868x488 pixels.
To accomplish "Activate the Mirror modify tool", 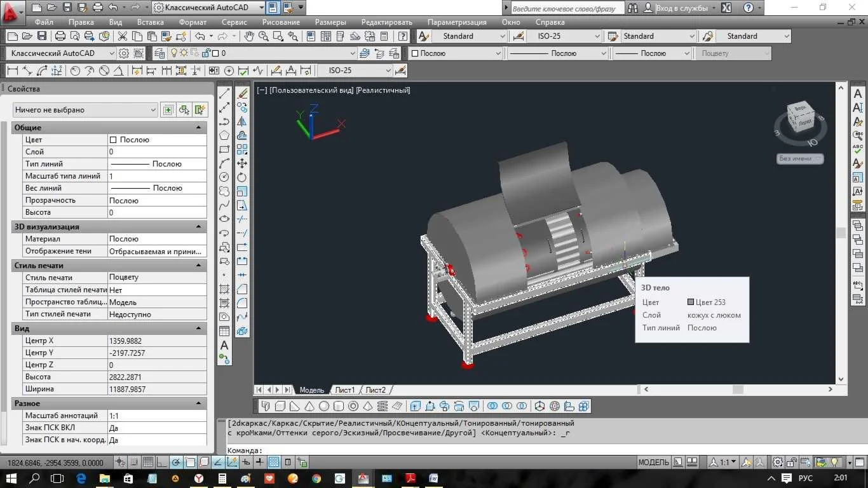I will tap(242, 121).
